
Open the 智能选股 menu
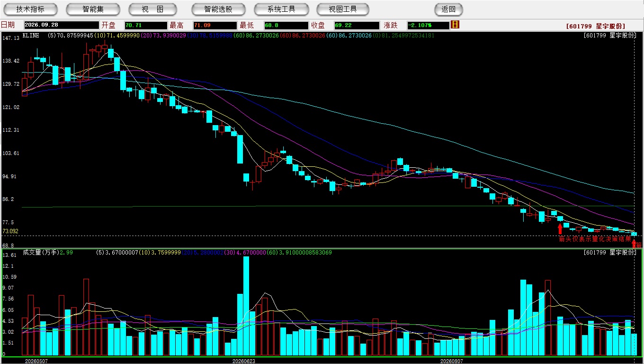click(x=218, y=9)
